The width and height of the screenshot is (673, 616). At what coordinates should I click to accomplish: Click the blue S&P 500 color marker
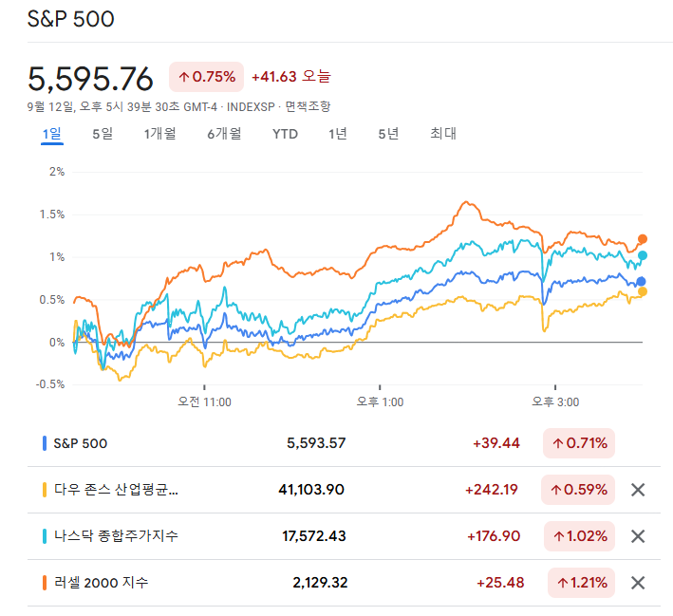(x=45, y=443)
